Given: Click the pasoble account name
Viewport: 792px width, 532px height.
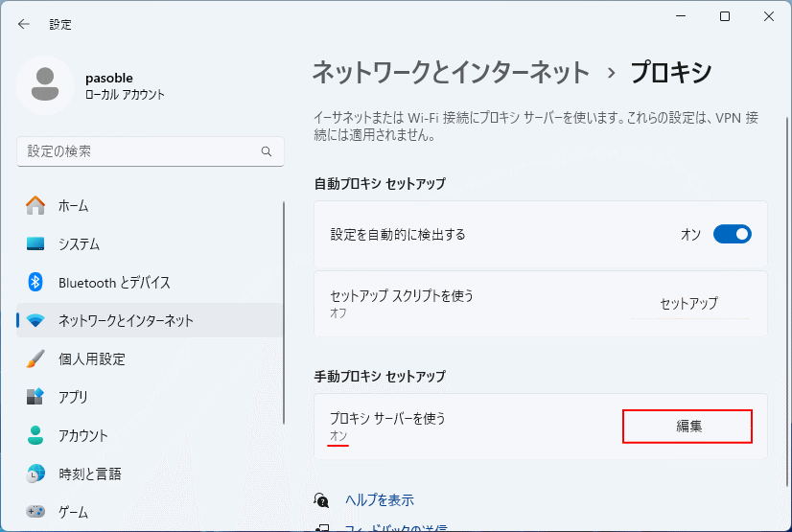Looking at the screenshot, I should tap(109, 78).
